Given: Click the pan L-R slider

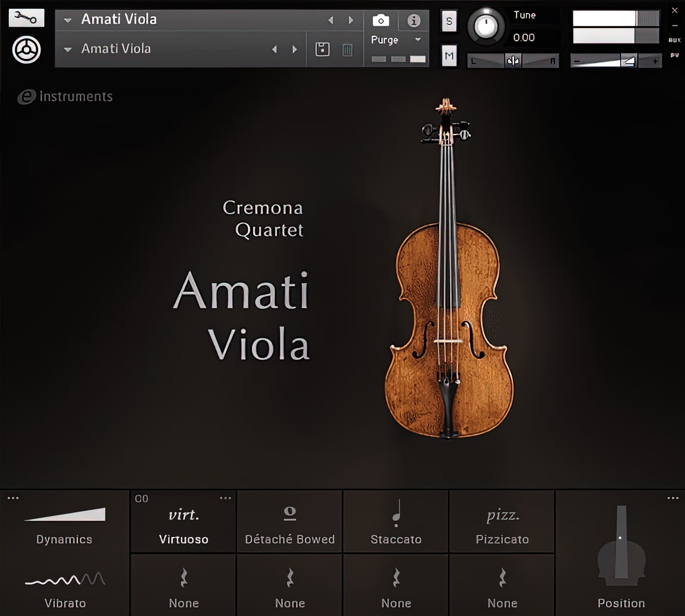Looking at the screenshot, I should pos(513,61).
